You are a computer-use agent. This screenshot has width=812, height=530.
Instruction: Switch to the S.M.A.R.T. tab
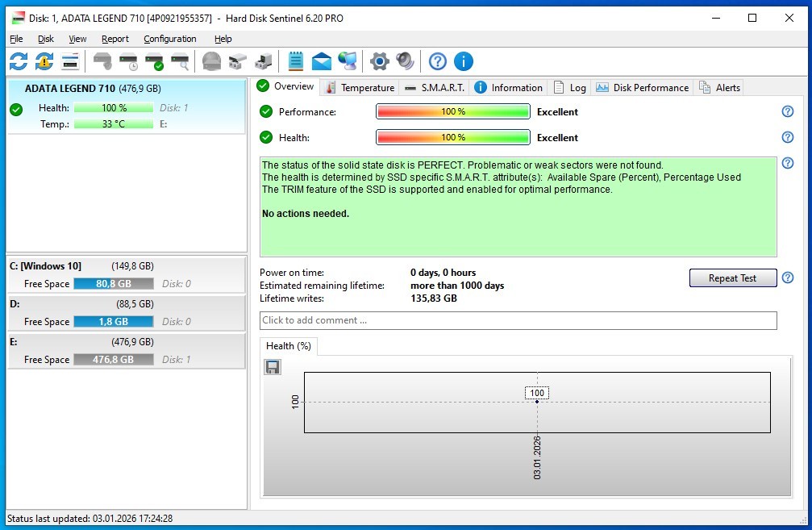point(434,88)
